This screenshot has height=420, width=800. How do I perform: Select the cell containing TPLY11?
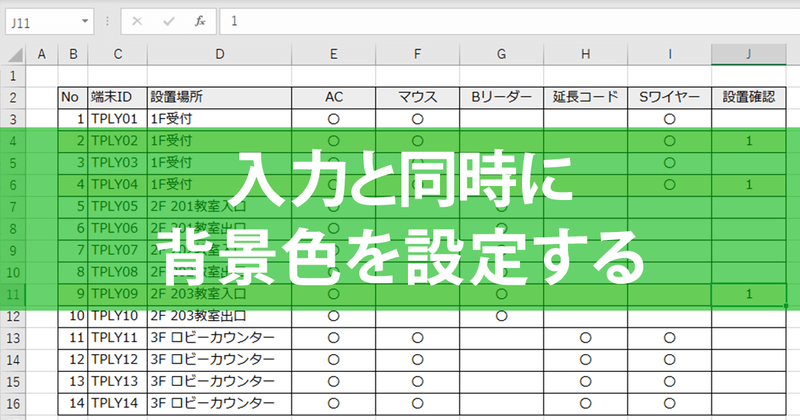[117, 338]
